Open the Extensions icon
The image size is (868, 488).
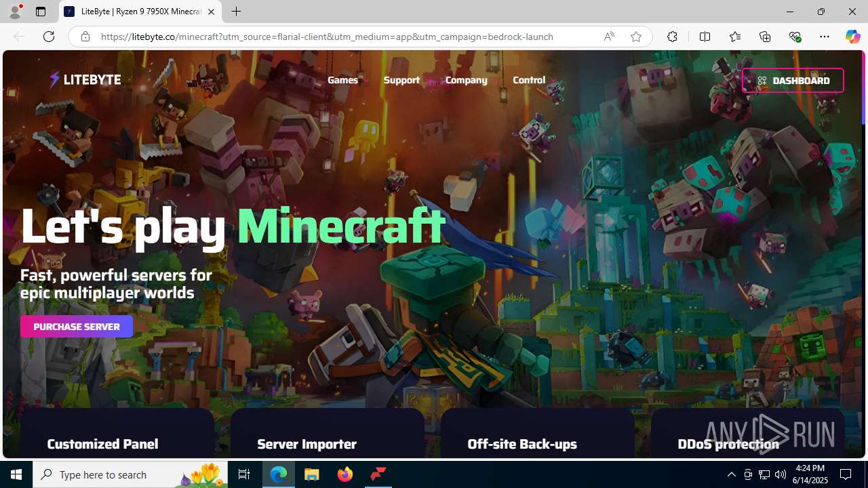tap(672, 37)
